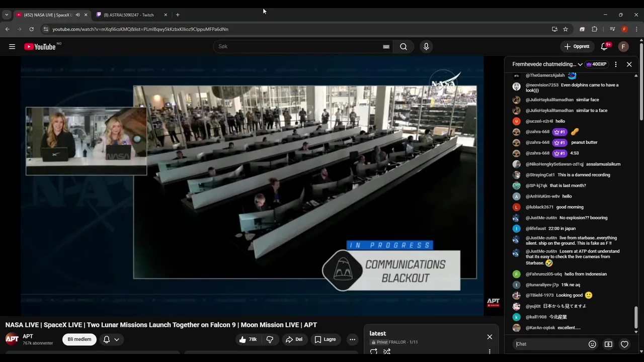Expand the channel notification bell dropdown
Screen dimensions: 644x362
pos(111,339)
